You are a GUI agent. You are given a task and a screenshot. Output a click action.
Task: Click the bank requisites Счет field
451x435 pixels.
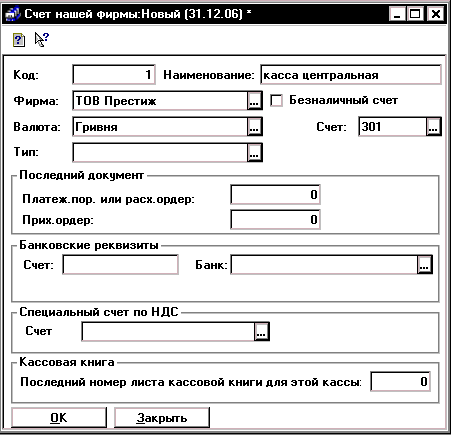tap(120, 265)
